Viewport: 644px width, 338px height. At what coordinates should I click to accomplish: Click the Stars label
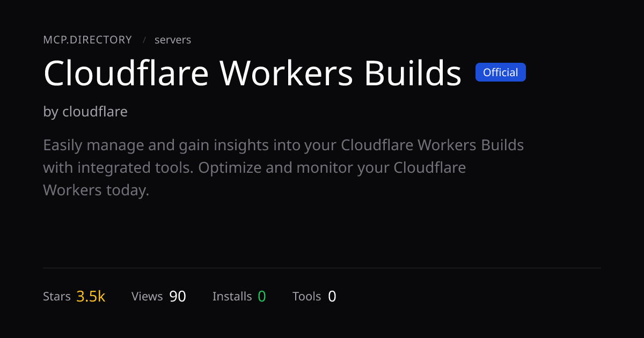coord(57,296)
